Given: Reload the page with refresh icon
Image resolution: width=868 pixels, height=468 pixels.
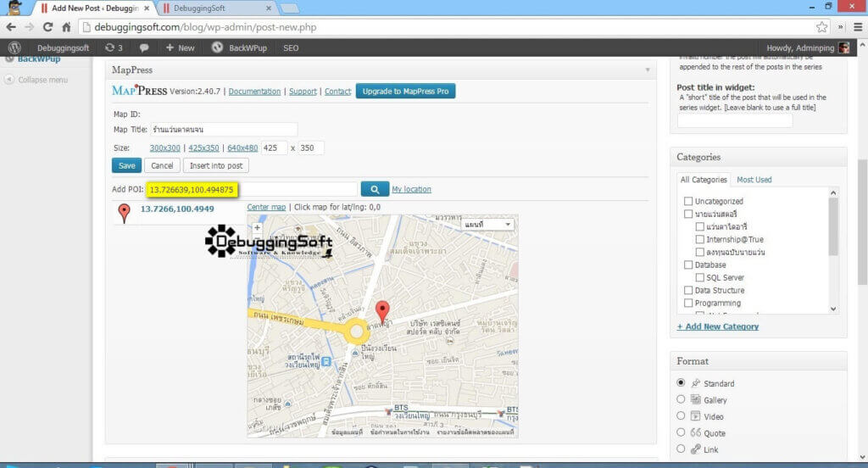Looking at the screenshot, I should tap(48, 27).
